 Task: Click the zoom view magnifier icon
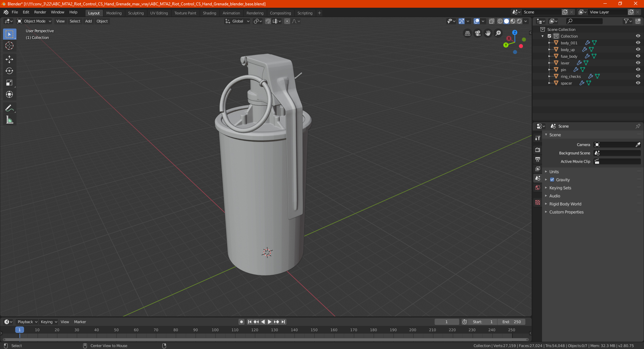tap(498, 33)
